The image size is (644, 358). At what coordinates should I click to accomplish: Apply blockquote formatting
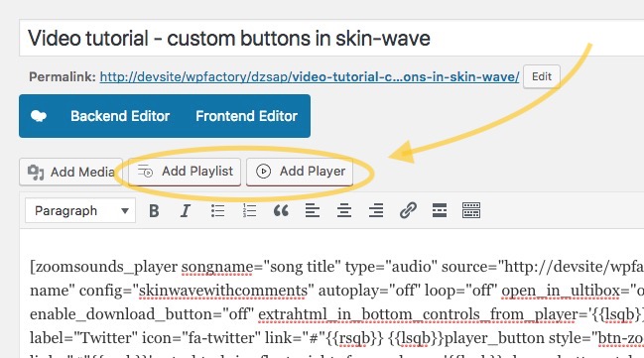tap(281, 211)
